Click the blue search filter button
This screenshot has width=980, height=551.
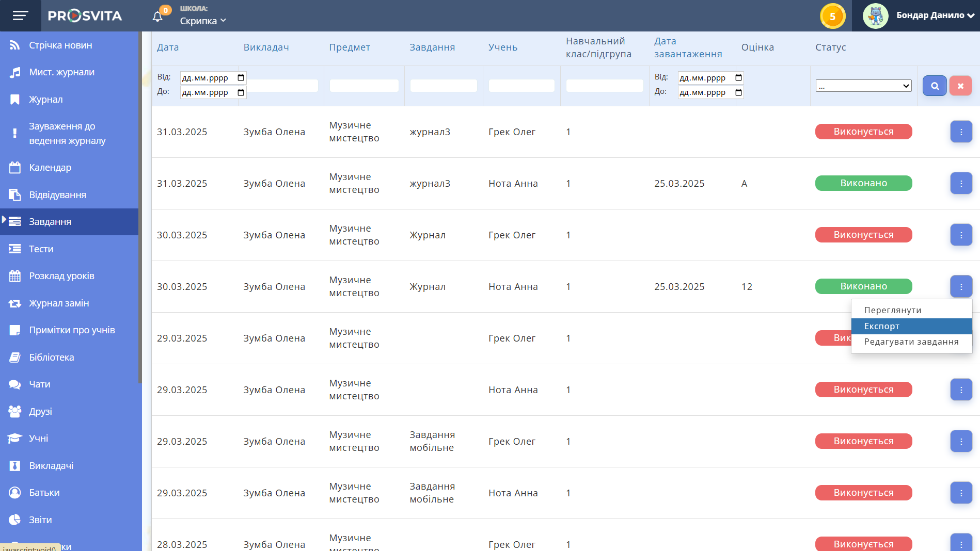[934, 86]
